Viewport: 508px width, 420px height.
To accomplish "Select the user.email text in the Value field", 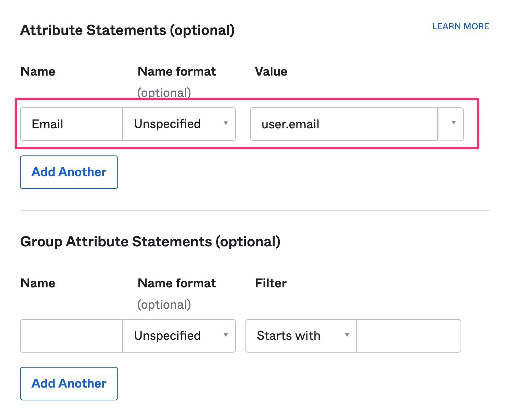I will pos(290,124).
